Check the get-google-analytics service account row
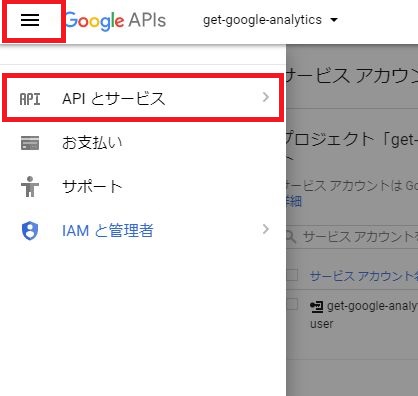Screen dimensions: 418x396 (292, 304)
